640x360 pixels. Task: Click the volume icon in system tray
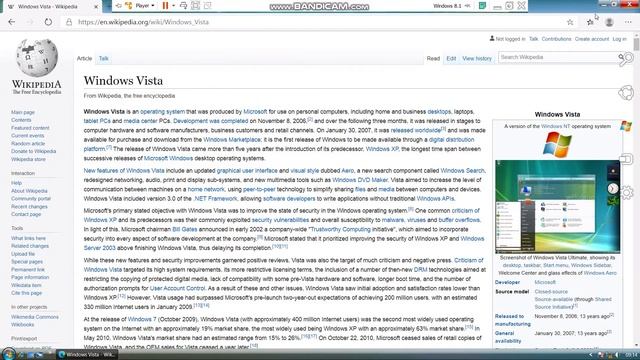tap(616, 355)
